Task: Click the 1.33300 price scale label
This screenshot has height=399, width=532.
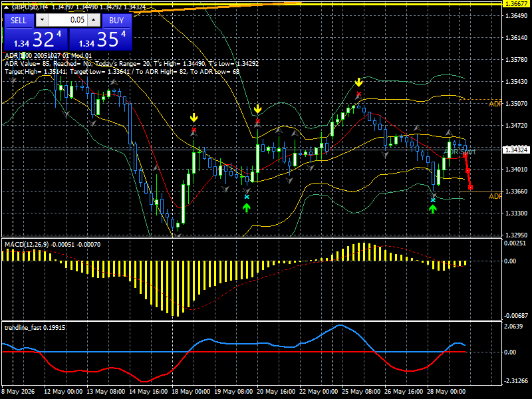Action: (517, 213)
